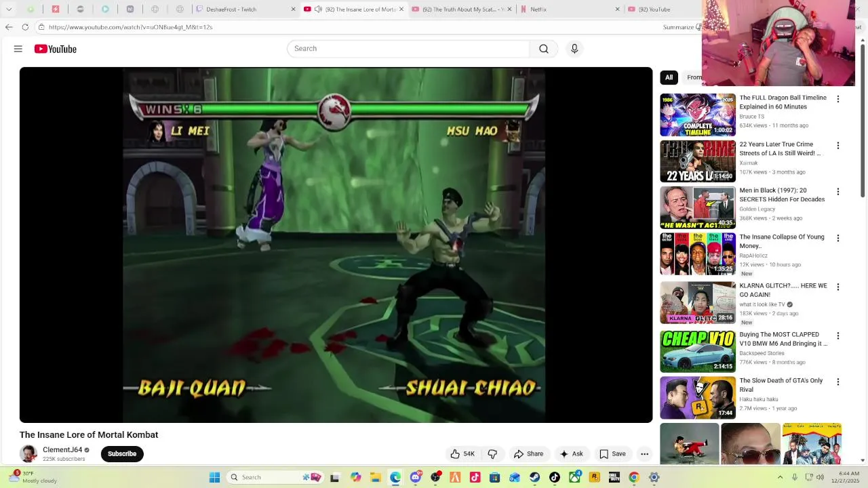
Task: Open Buying The MOST CLAPPED V10 BMW video
Action: tap(783, 339)
